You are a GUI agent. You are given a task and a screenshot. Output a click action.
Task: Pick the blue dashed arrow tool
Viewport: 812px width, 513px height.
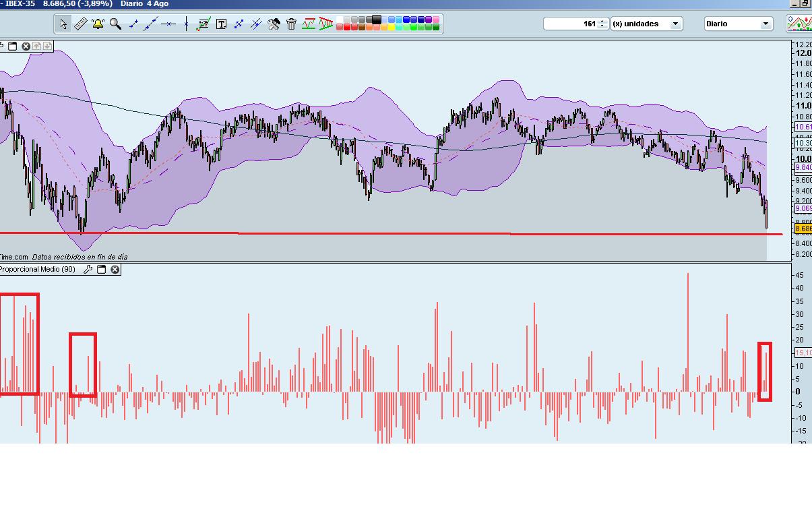tap(239, 24)
